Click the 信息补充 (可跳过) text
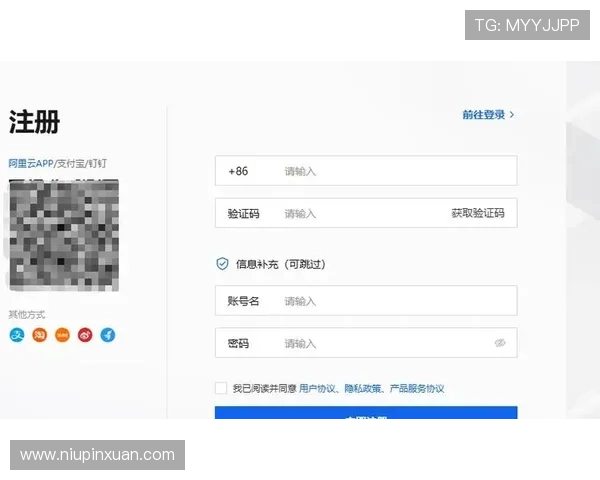600x480 pixels. [280, 264]
